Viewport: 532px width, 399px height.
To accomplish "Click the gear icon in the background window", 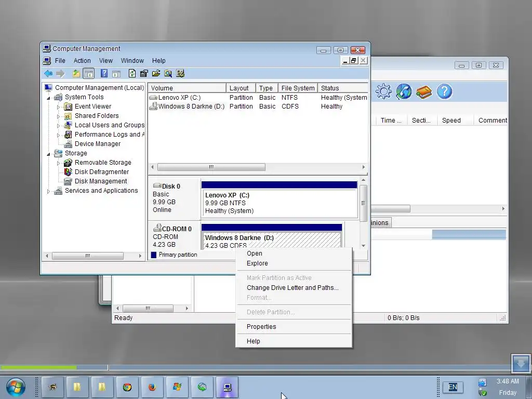I will pos(383,91).
